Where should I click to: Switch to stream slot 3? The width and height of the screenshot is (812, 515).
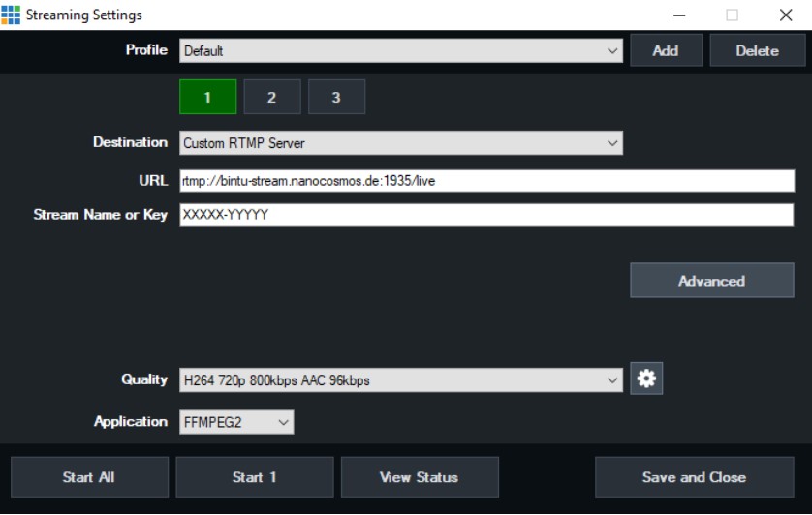pyautogui.click(x=336, y=97)
